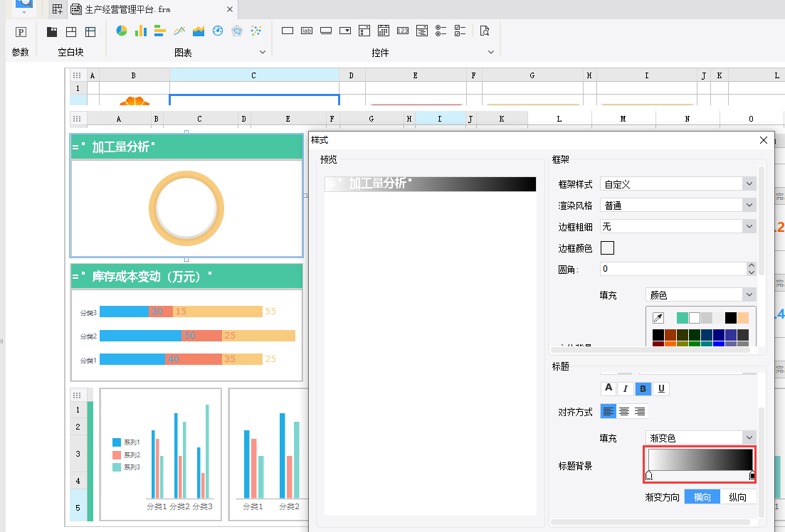
Task: Close the 样式 dialog
Action: tap(764, 140)
